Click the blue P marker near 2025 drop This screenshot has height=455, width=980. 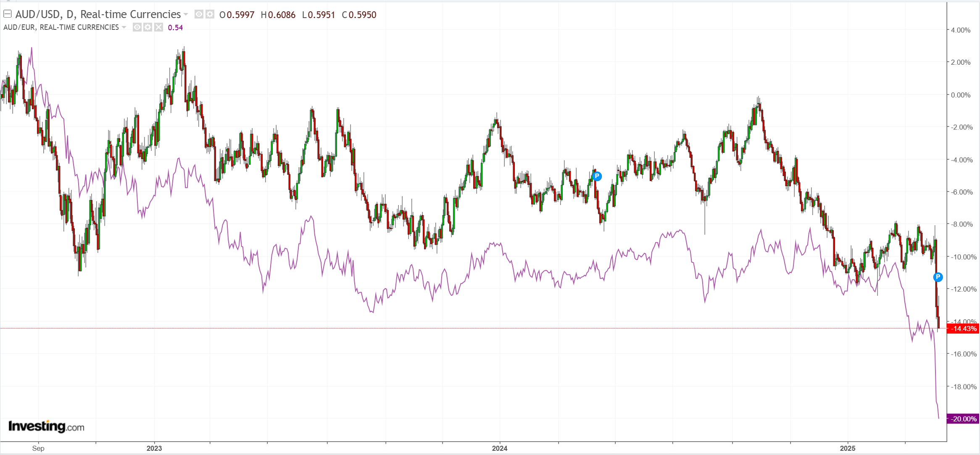[938, 277]
